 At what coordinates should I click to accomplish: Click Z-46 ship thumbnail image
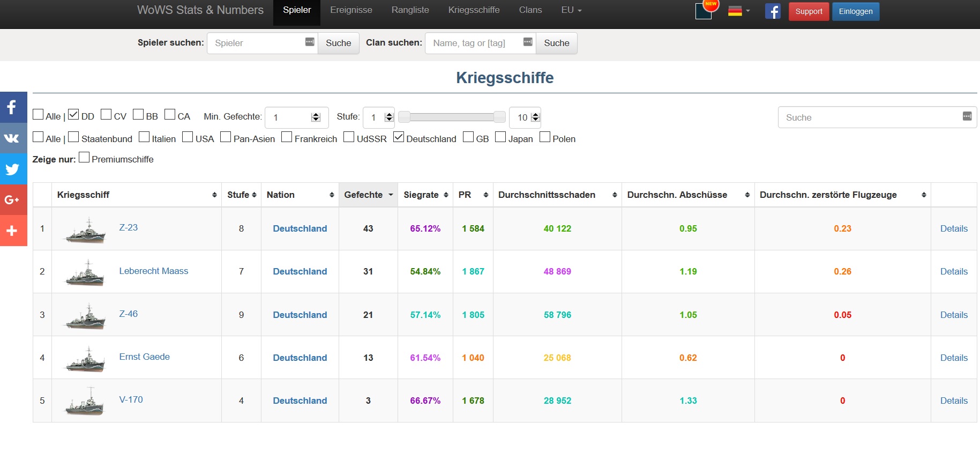pyautogui.click(x=85, y=316)
